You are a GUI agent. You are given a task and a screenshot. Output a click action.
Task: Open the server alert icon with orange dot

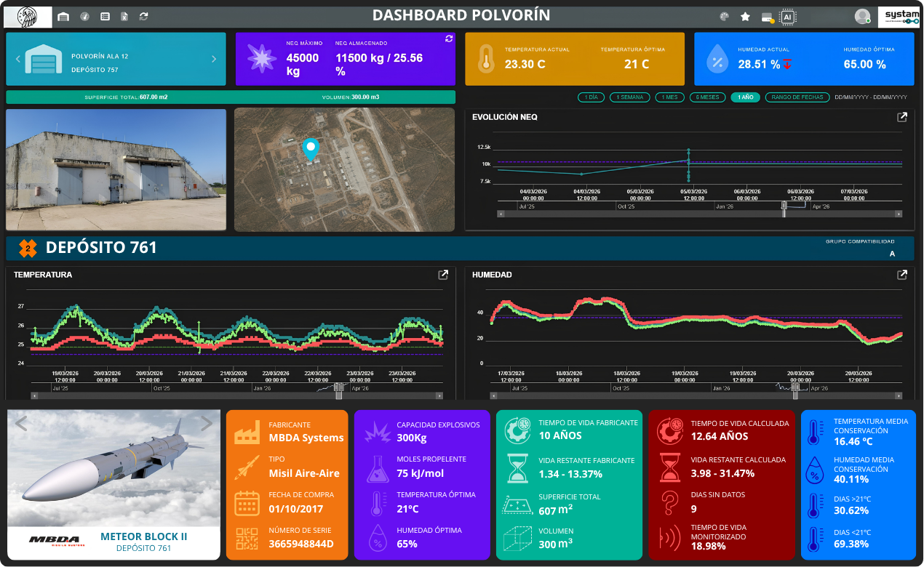(768, 17)
